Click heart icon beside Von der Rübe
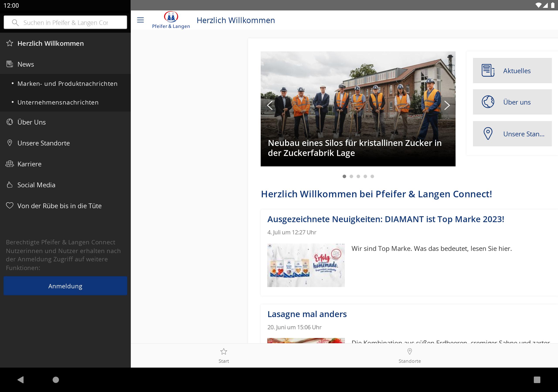Image resolution: width=558 pixels, height=392 pixels. click(10, 205)
